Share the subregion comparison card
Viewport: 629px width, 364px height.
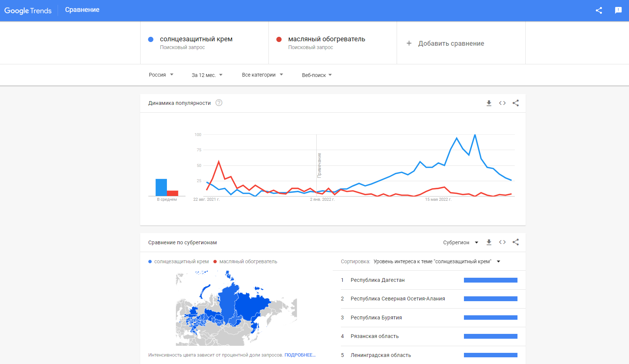(x=516, y=242)
